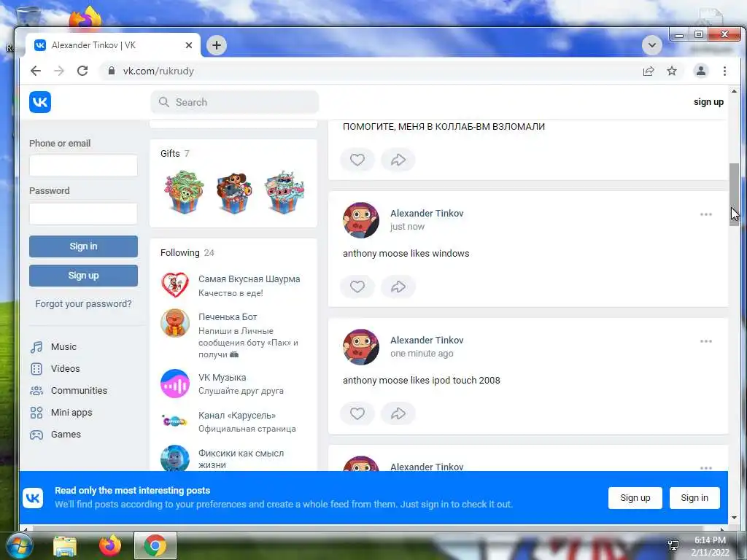747x560 pixels.
Task: Share the "anthony moose likes windows" post
Action: pyautogui.click(x=398, y=286)
